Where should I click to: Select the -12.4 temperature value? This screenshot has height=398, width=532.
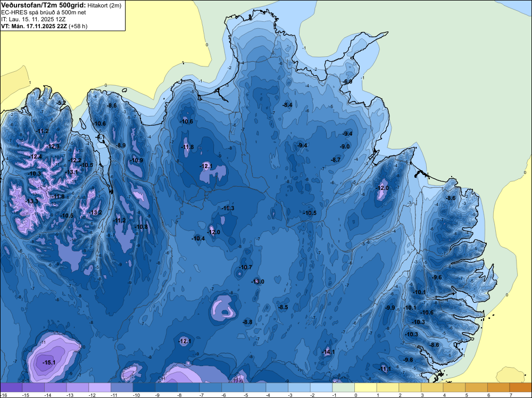[35, 157]
